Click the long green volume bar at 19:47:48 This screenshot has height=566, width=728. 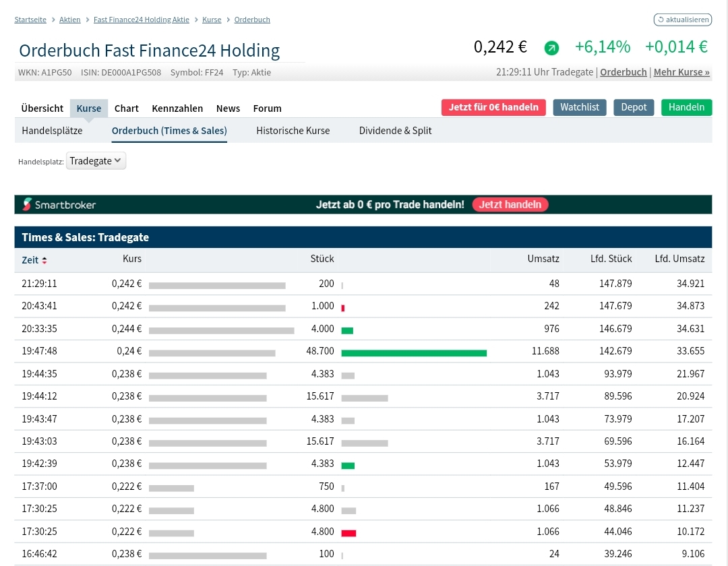[414, 352]
